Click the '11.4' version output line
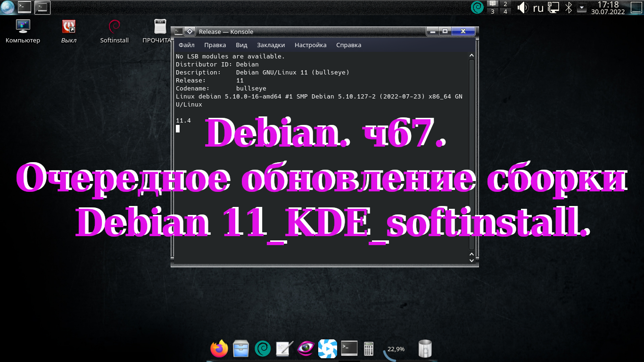 [x=183, y=120]
